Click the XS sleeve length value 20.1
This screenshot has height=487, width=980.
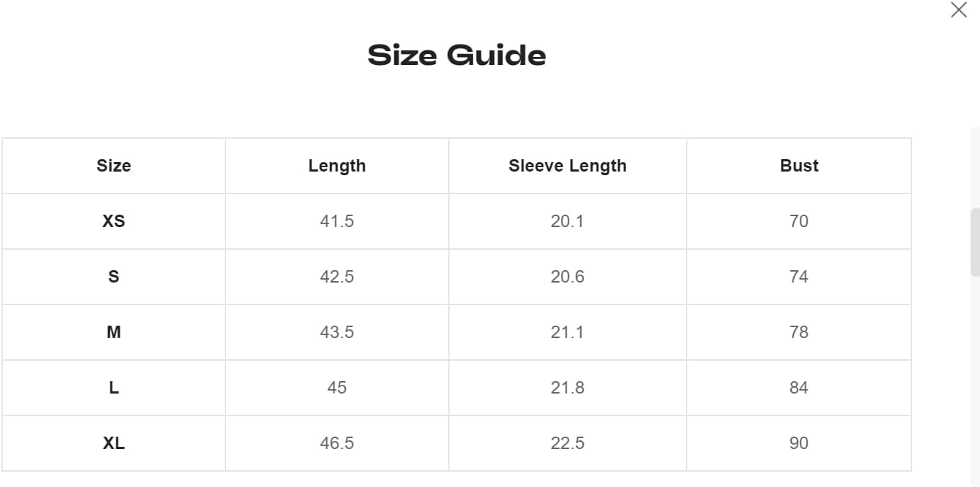coord(568,221)
